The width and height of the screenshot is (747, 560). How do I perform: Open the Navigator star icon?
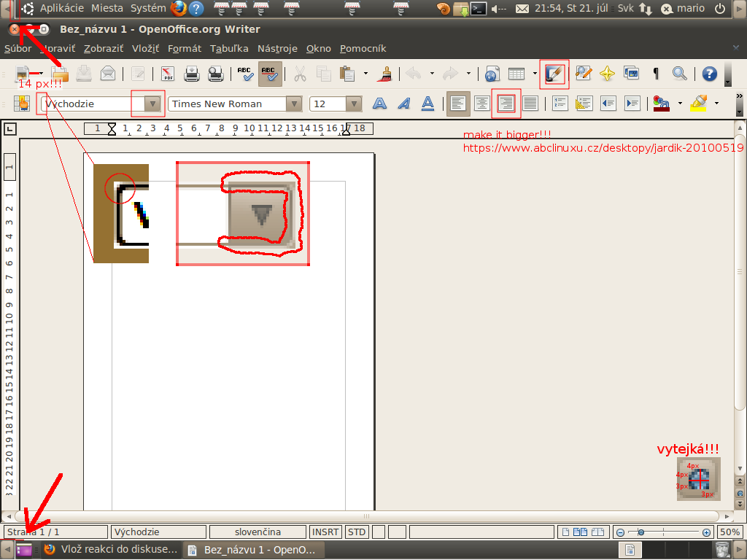tap(608, 74)
